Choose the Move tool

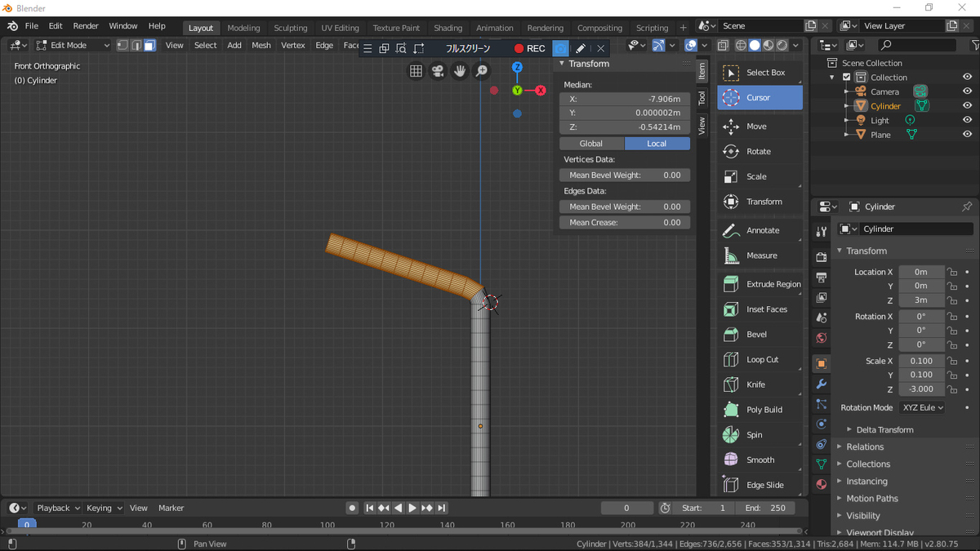click(x=759, y=127)
